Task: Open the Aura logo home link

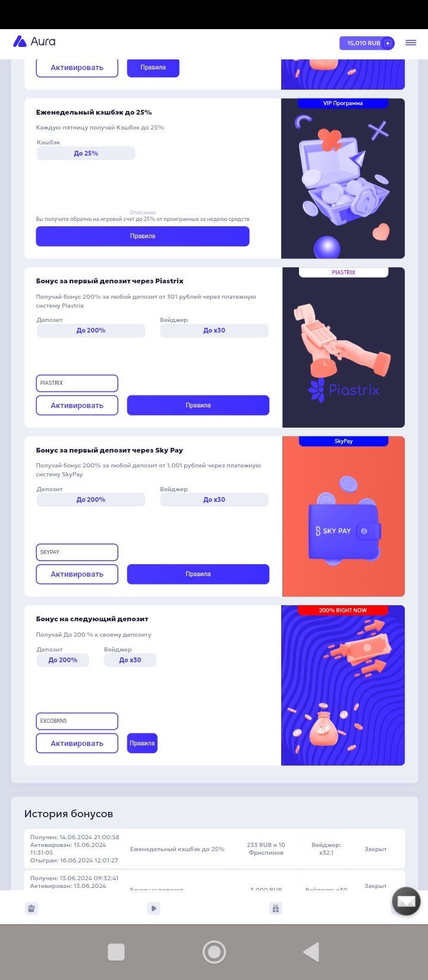Action: 34,42
